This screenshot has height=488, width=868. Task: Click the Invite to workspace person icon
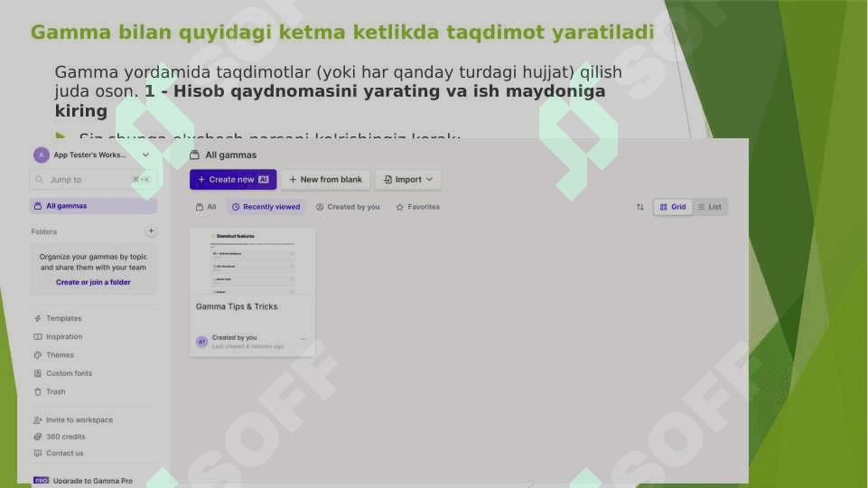[x=38, y=420]
